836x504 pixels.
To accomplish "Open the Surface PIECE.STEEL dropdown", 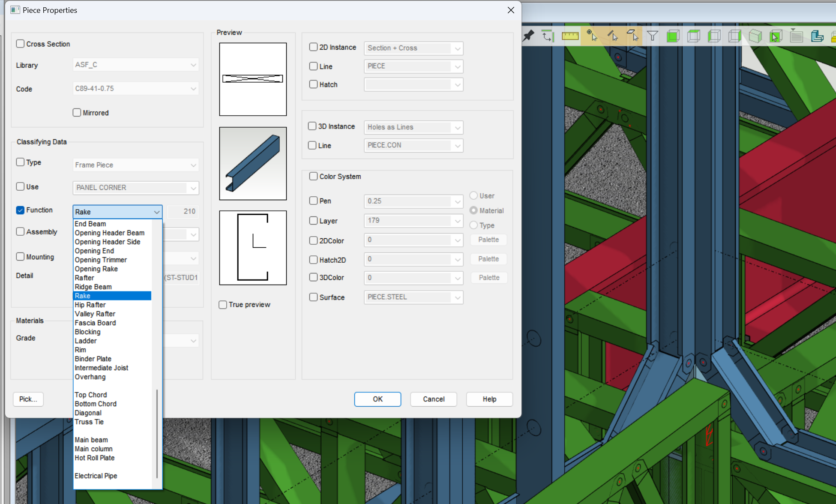I will tap(457, 297).
